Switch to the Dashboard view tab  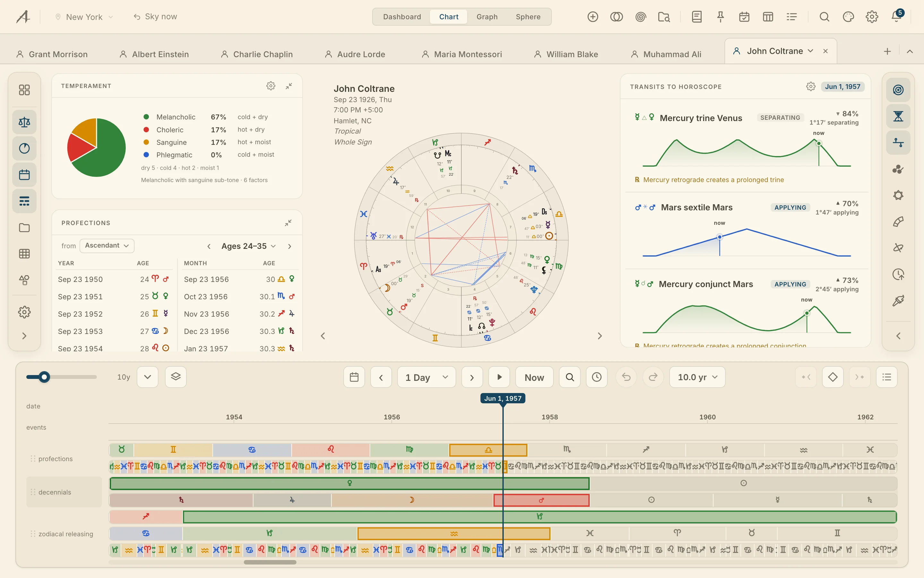point(402,17)
